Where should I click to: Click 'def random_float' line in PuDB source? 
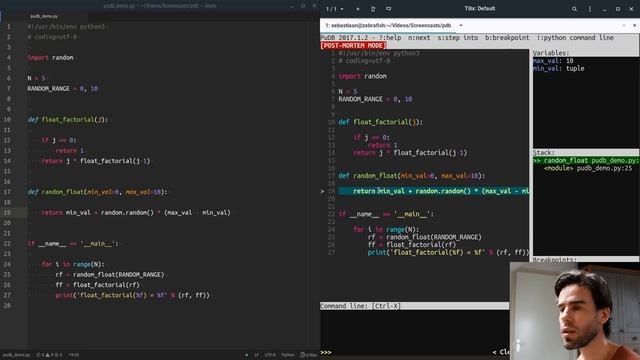click(x=411, y=176)
